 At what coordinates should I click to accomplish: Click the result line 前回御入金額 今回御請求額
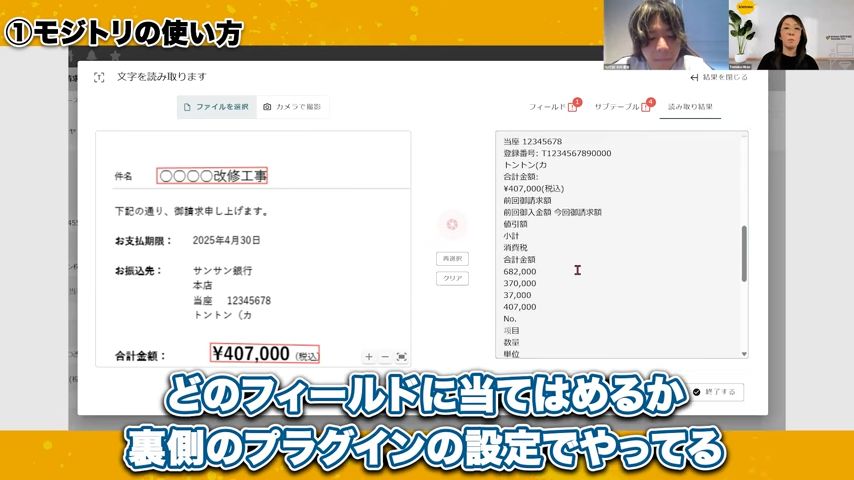point(552,212)
